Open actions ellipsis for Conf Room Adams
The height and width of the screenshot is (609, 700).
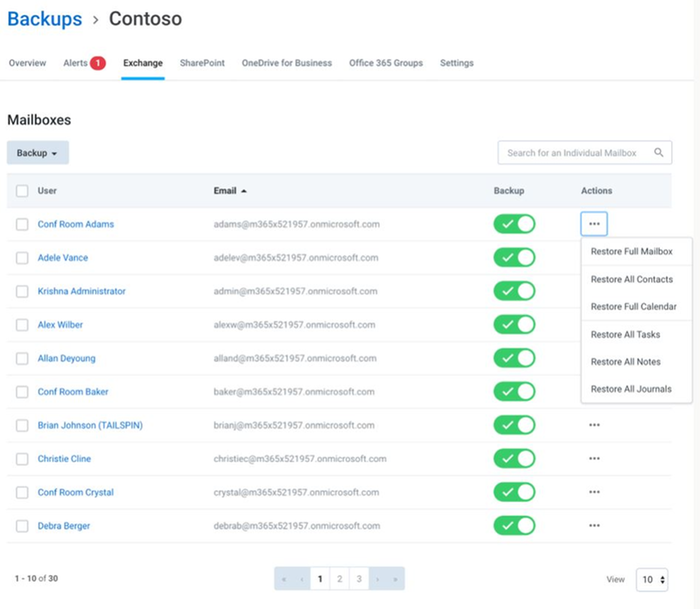click(594, 224)
